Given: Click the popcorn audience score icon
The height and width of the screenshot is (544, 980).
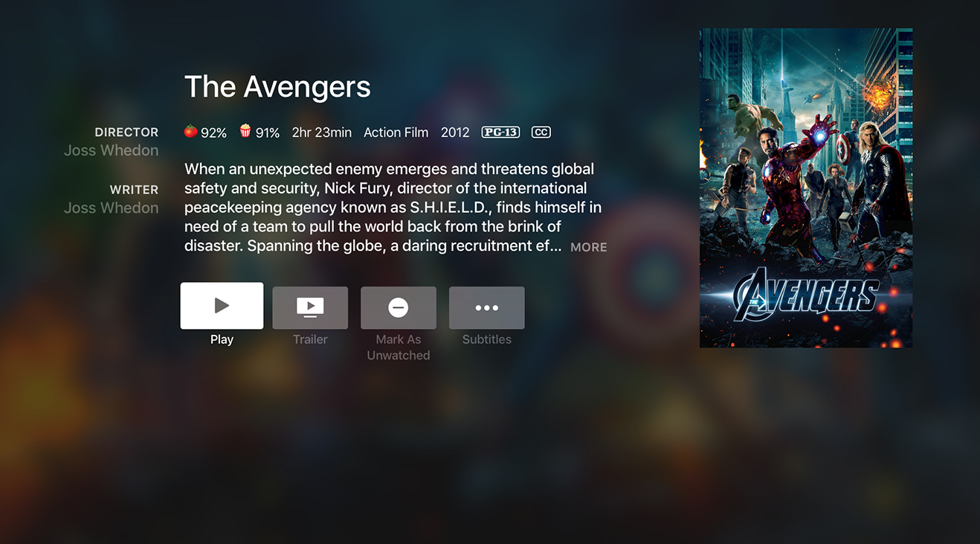Looking at the screenshot, I should coord(245,132).
